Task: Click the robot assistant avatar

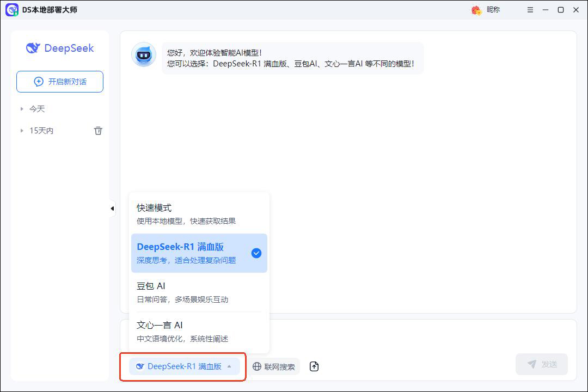Action: (x=144, y=55)
